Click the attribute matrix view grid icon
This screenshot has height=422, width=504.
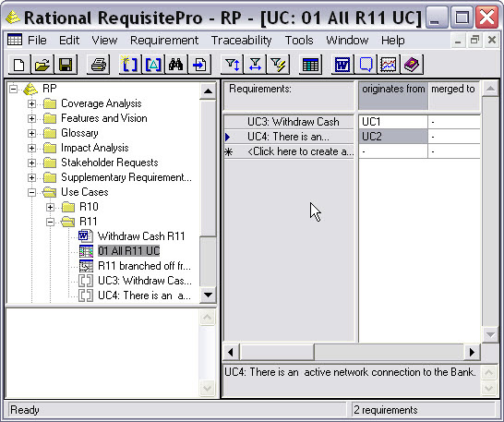[310, 65]
